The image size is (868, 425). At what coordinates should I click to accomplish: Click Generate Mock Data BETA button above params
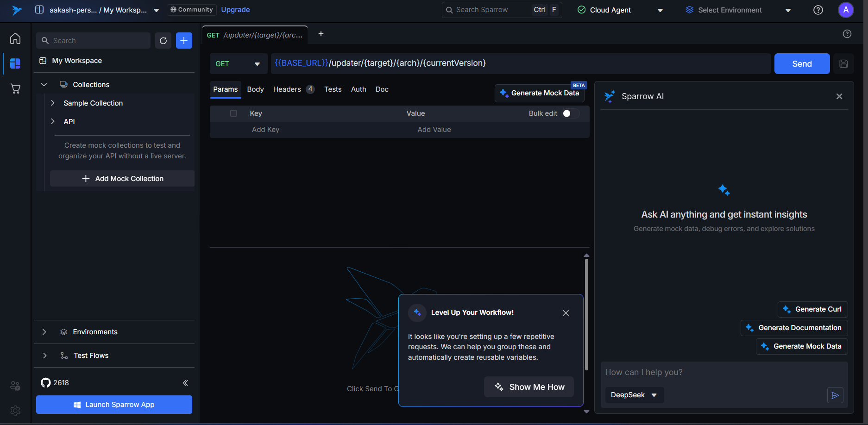[540, 93]
